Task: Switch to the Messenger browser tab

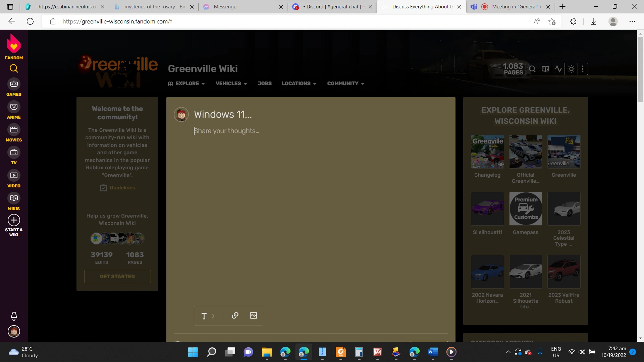Action: (x=235, y=7)
